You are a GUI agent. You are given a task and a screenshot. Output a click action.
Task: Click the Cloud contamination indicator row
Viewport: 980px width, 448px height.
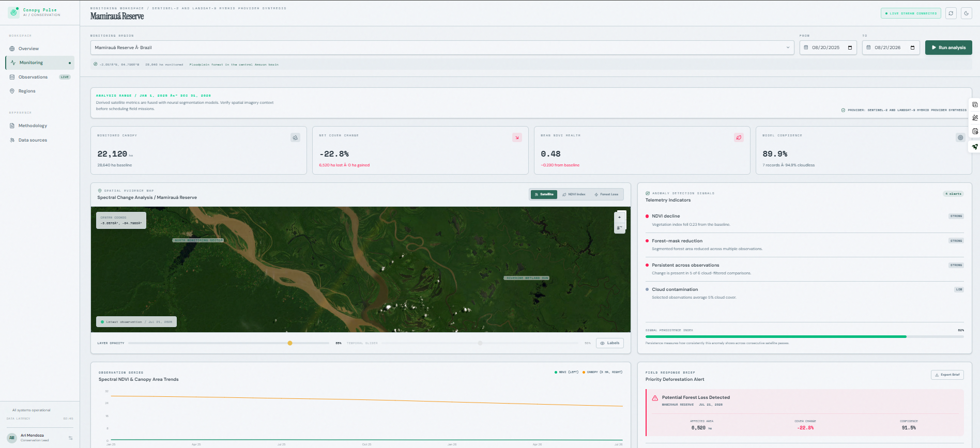[x=805, y=293]
